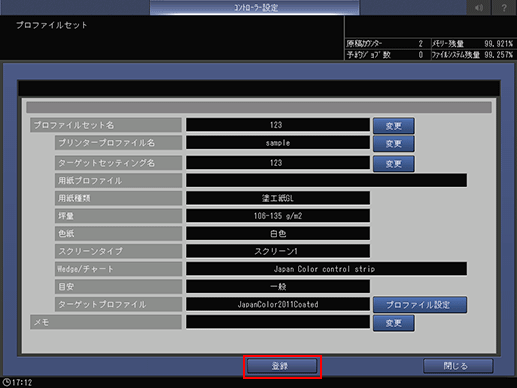The height and width of the screenshot is (388, 517).
Task: Click the メモ label
Action: point(106,322)
